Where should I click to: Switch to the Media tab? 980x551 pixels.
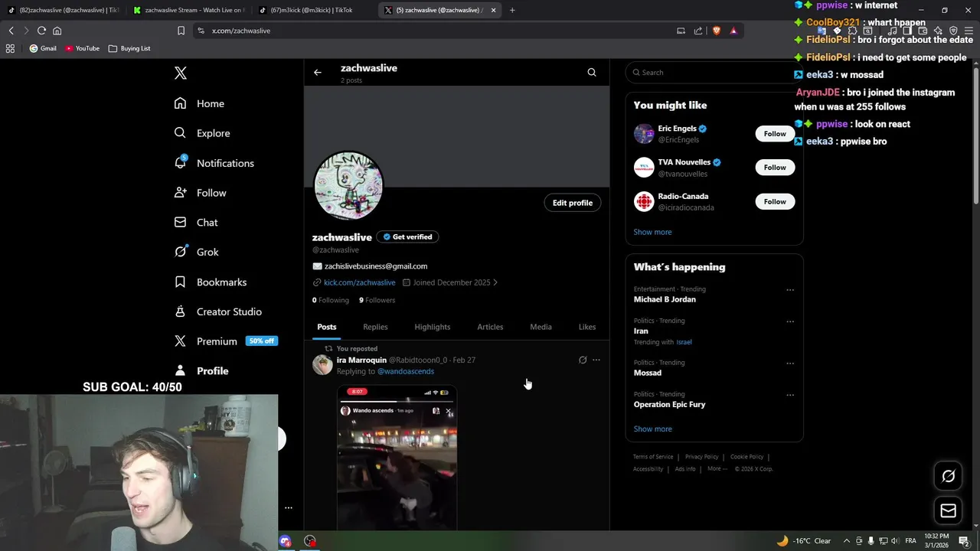click(x=541, y=327)
